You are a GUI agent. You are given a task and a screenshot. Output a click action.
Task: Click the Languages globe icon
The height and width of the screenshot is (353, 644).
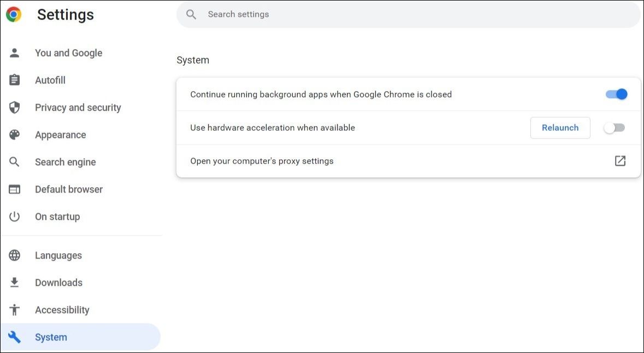point(14,255)
